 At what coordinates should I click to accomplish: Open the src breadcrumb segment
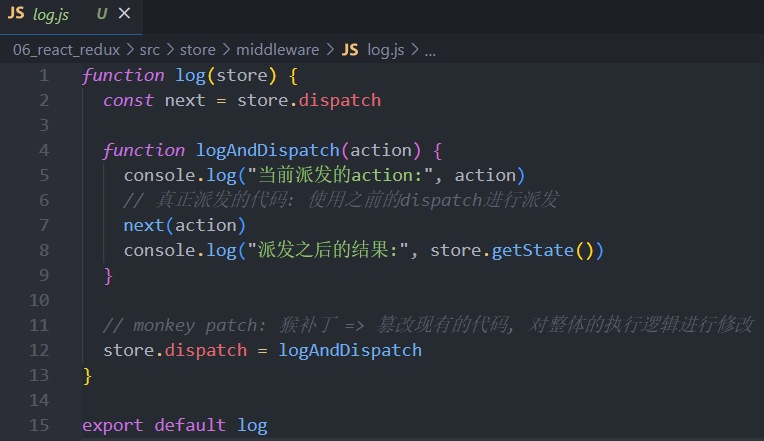150,49
